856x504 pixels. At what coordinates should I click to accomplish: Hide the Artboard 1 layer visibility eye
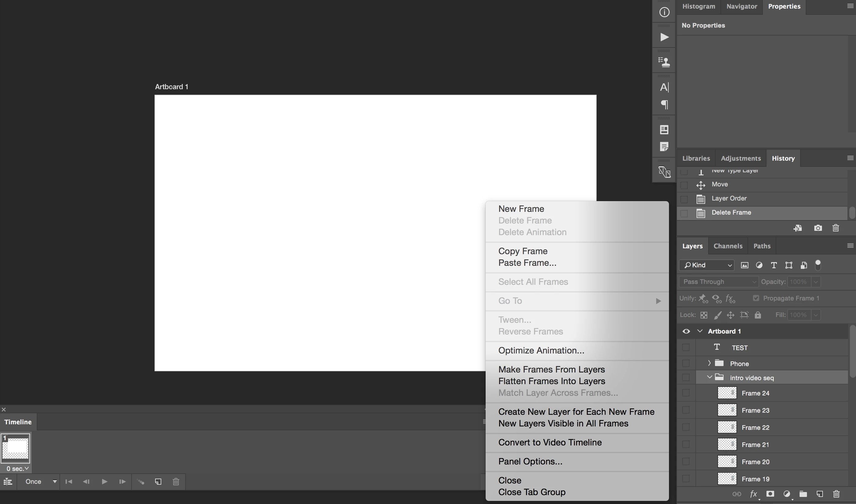pos(686,331)
